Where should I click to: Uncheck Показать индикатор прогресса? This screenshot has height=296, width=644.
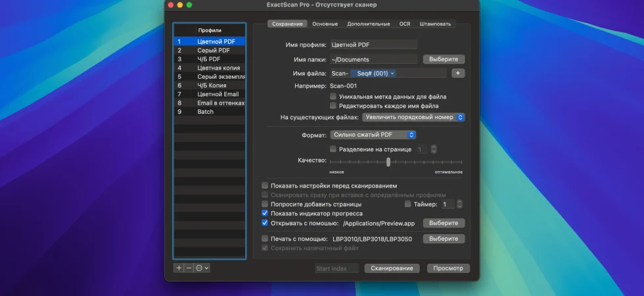(265, 213)
